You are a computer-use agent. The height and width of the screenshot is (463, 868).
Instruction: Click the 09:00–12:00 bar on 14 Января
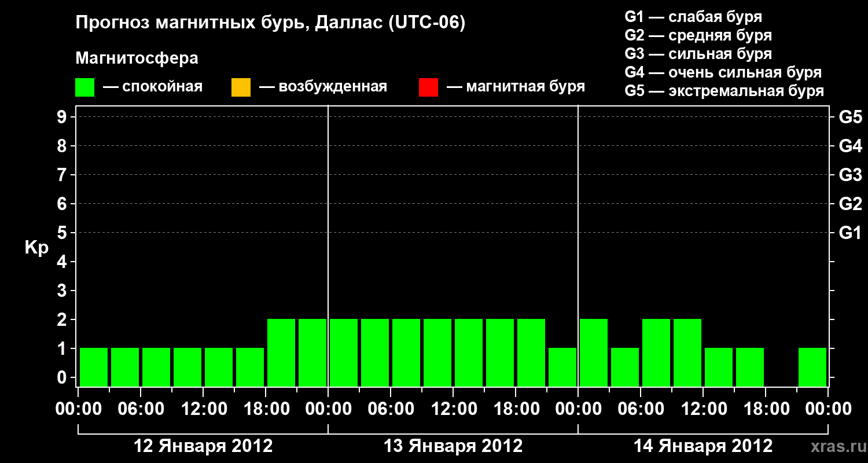pos(687,352)
